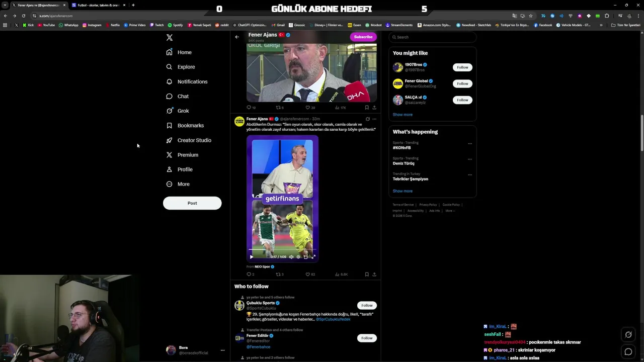
Task: Follow Fener Global
Action: (462, 83)
